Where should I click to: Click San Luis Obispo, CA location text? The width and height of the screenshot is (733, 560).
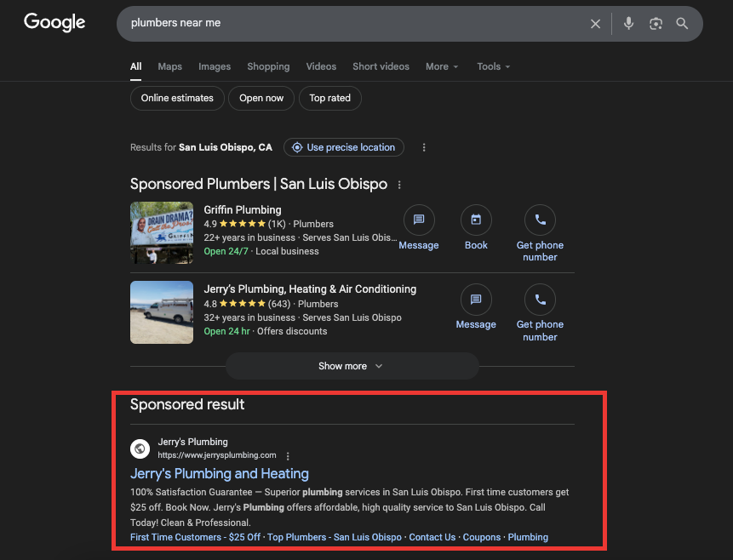pos(226,147)
